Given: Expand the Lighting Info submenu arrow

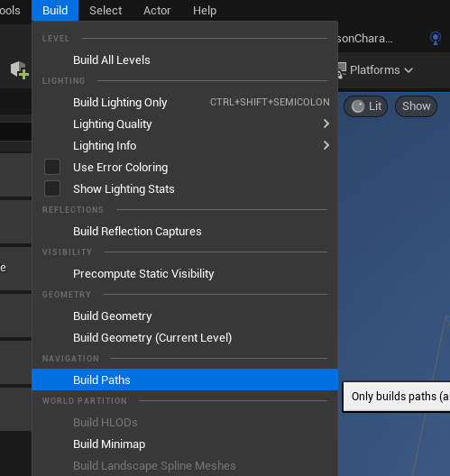Looking at the screenshot, I should click(326, 145).
